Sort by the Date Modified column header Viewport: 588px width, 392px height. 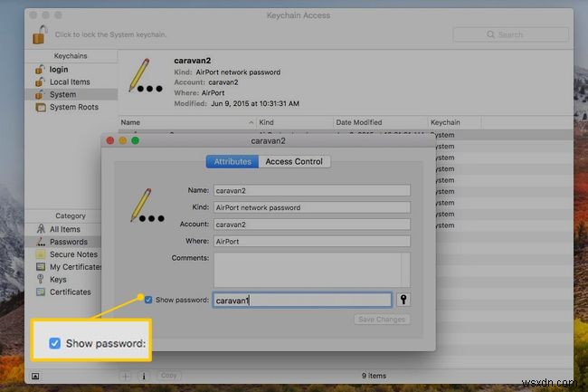[x=380, y=122]
